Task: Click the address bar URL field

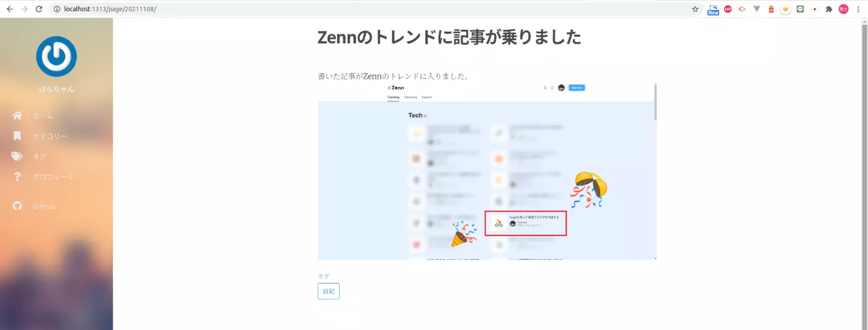Action: 372,9
